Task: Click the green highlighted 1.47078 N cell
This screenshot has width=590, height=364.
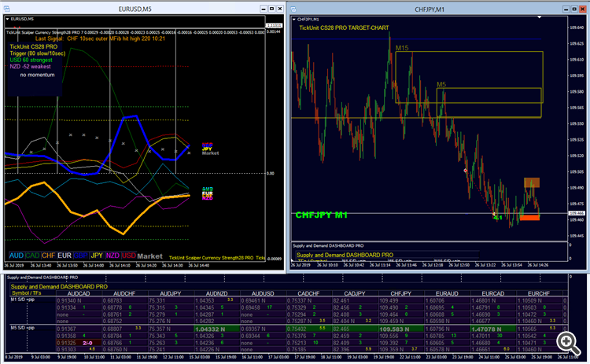Action: click(493, 329)
